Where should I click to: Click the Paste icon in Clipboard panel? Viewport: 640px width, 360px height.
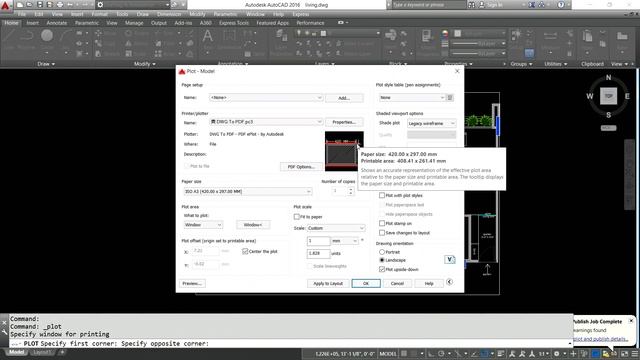tap(587, 36)
